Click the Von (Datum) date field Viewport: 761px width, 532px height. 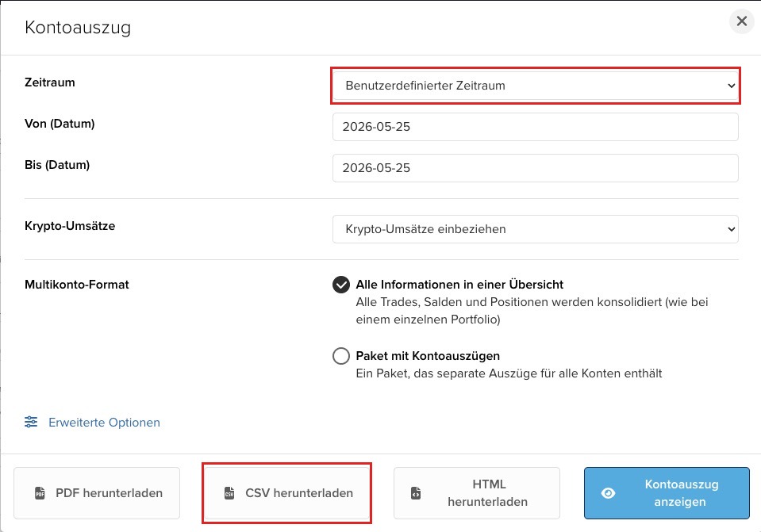[536, 127]
